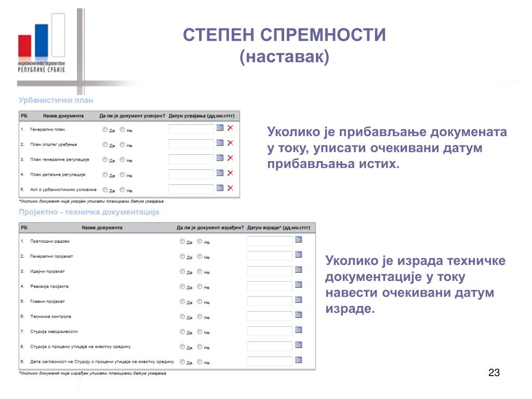
Task: Click column header Датум израде* (дд.мм.гггг)
Action: click(x=278, y=228)
